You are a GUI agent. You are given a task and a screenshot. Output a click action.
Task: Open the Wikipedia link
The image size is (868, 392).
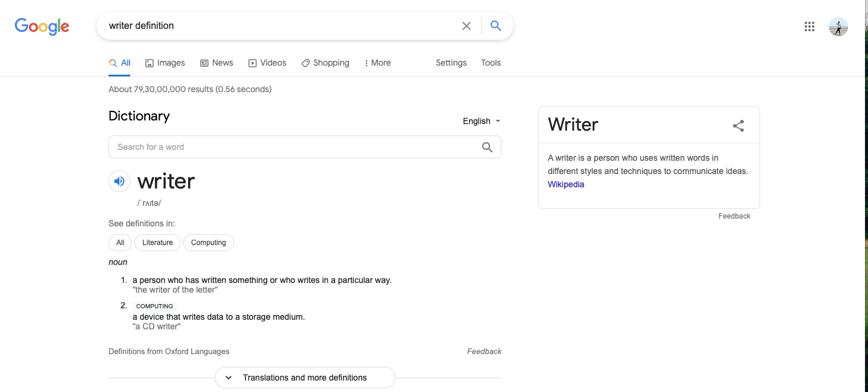[566, 184]
